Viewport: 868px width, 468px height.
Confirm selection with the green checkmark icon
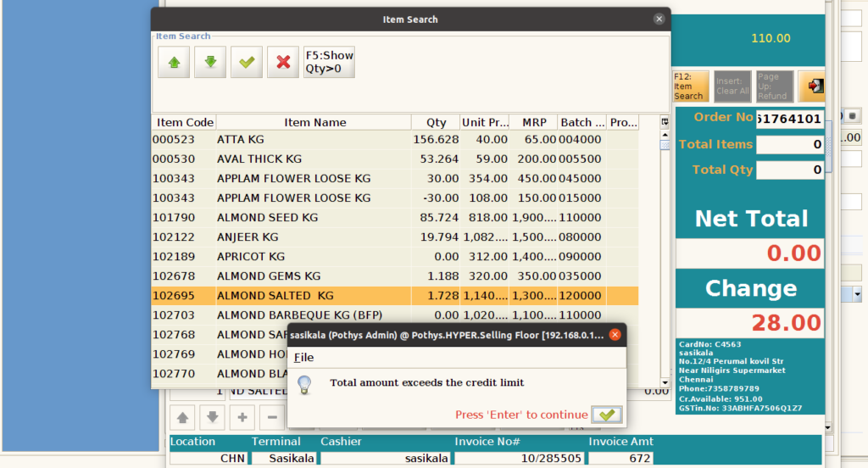(x=247, y=62)
